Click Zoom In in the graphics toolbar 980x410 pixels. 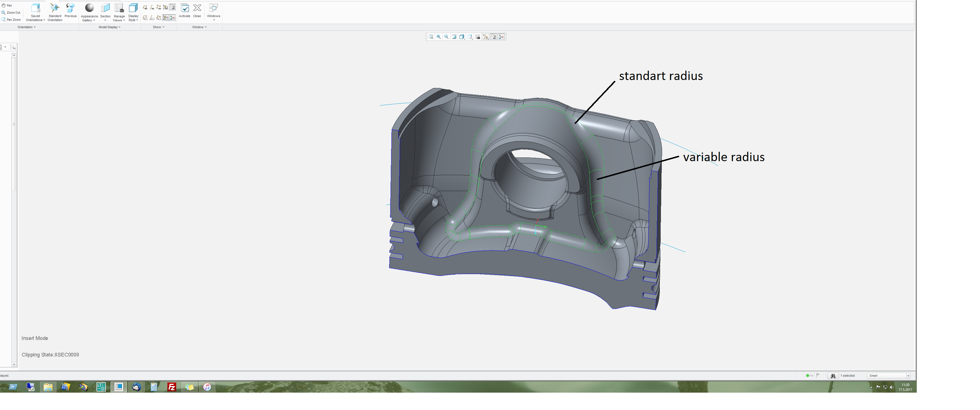tap(439, 37)
